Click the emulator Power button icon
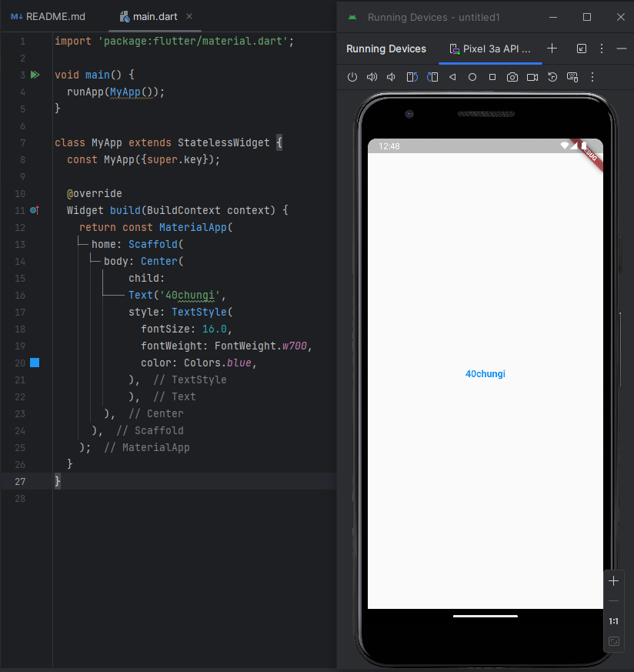This screenshot has height=672, width=634. pos(352,77)
